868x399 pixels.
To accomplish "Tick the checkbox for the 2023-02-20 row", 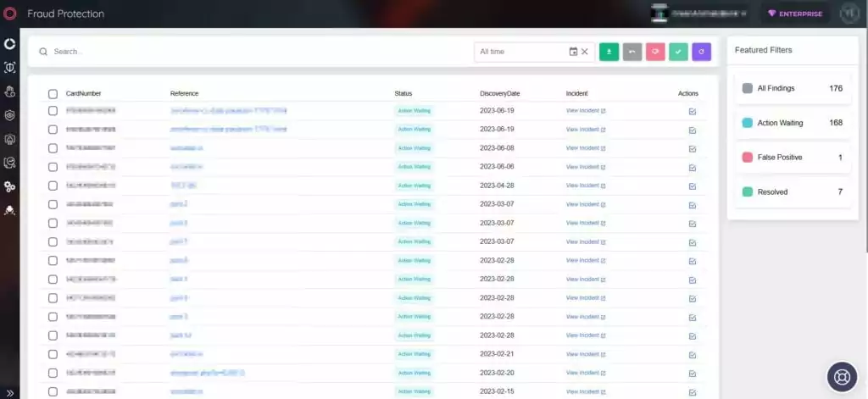I will pyautogui.click(x=53, y=373).
